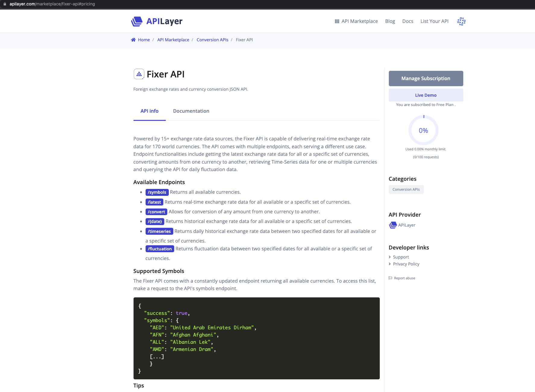Click the Supported Symbols heading
The image size is (535, 392).
(x=159, y=271)
